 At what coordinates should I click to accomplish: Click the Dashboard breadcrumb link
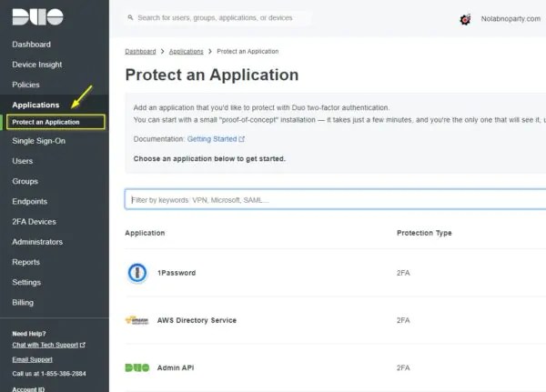140,52
